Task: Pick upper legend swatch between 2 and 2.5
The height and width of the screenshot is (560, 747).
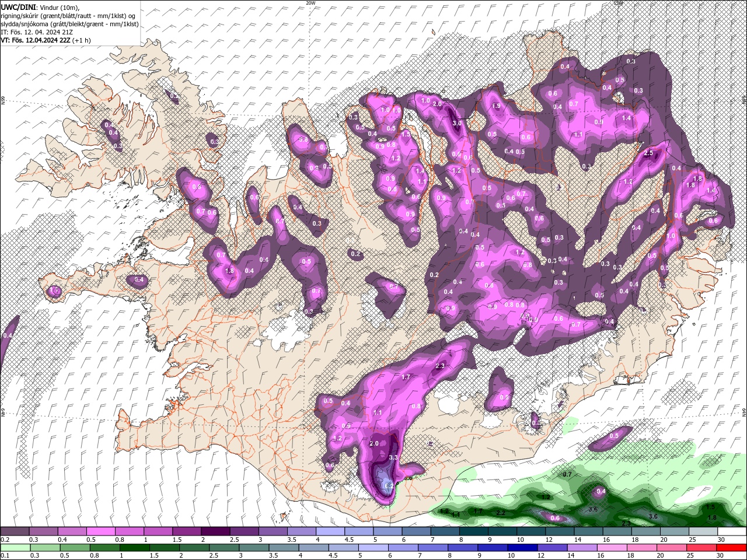Action: pyautogui.click(x=215, y=531)
